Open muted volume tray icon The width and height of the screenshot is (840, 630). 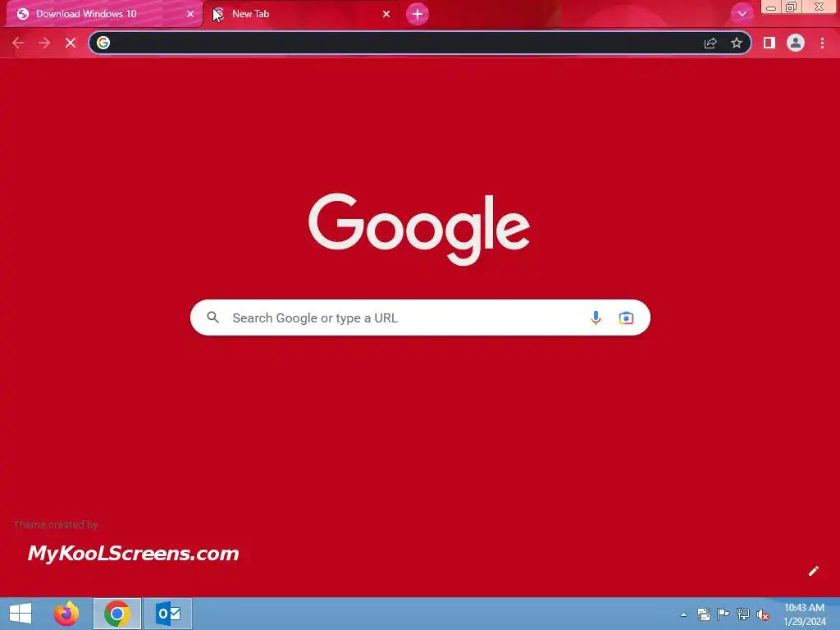763,614
